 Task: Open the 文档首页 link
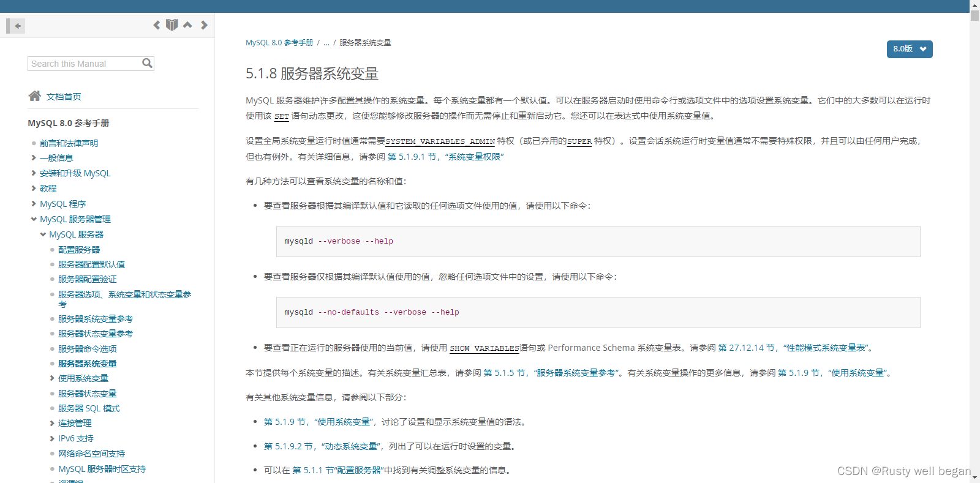tap(64, 97)
